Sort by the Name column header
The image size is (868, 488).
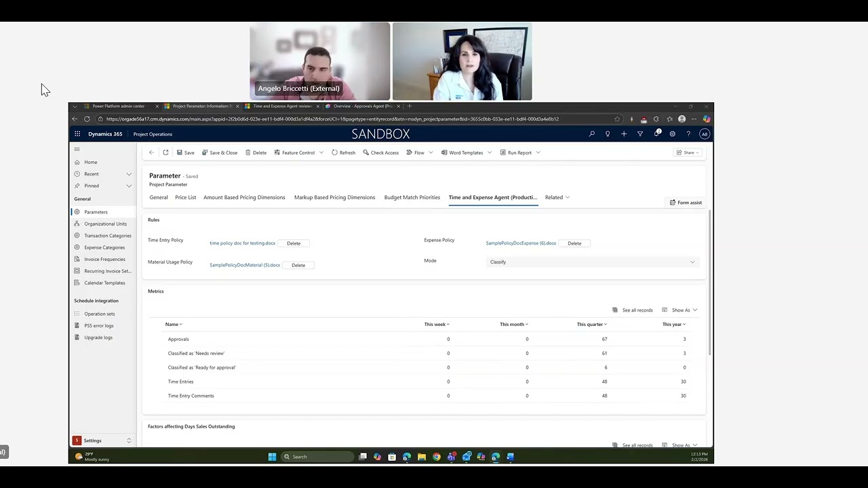tap(174, 324)
